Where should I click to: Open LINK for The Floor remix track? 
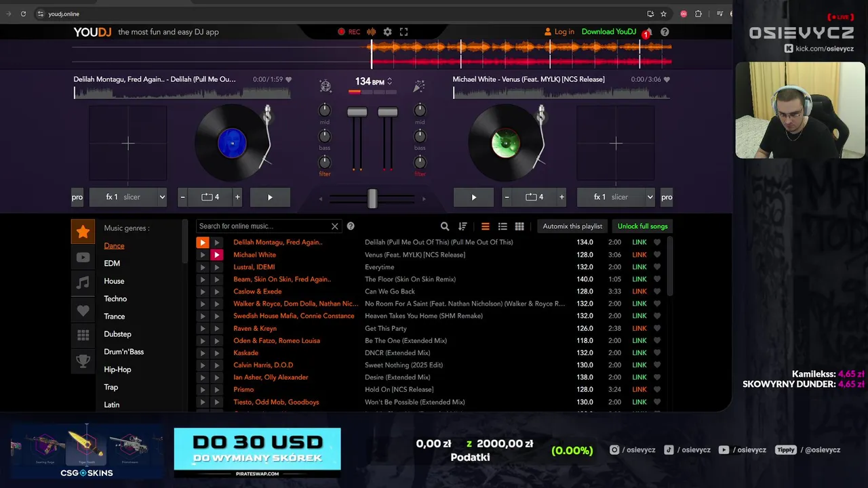tap(639, 279)
